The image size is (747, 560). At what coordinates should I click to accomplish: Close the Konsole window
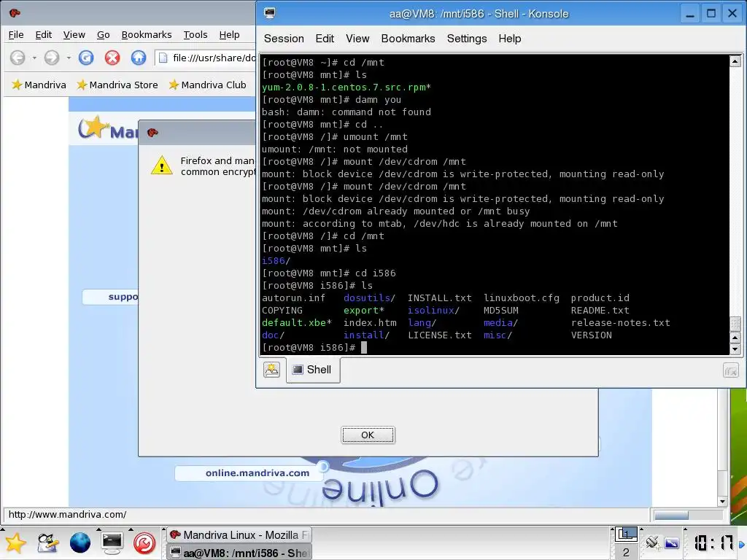(732, 13)
